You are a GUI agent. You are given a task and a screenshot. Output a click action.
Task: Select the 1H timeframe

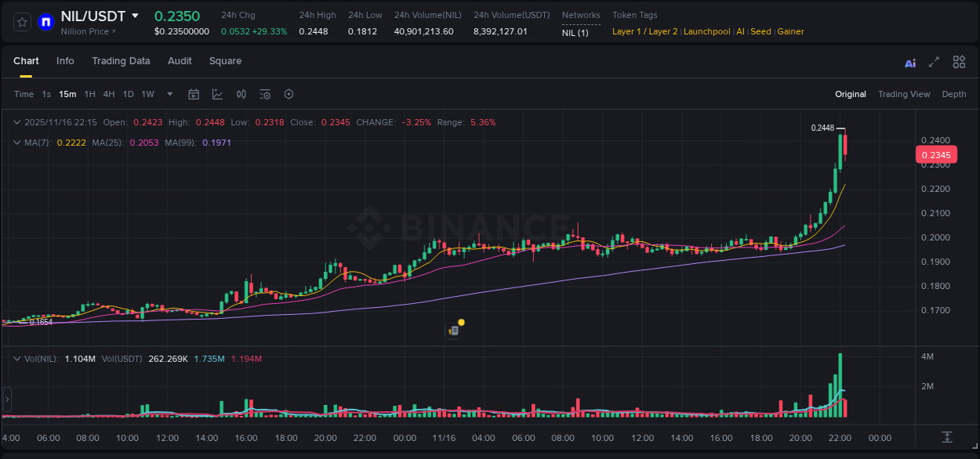91,93
